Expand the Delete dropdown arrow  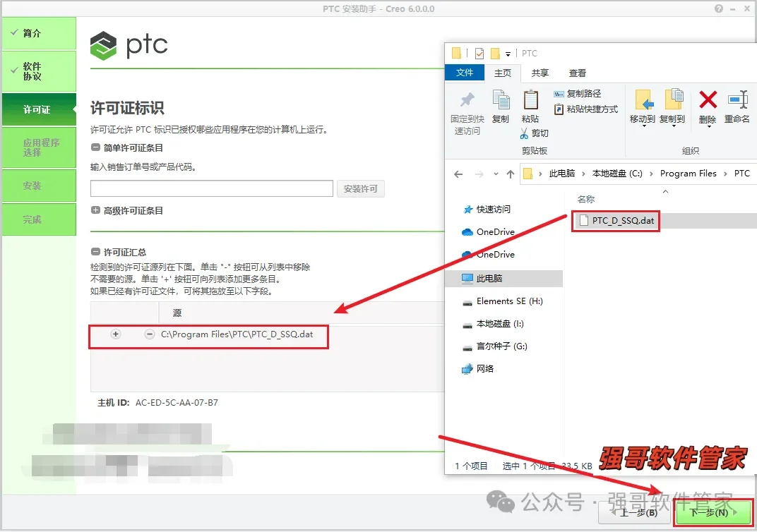[x=708, y=127]
